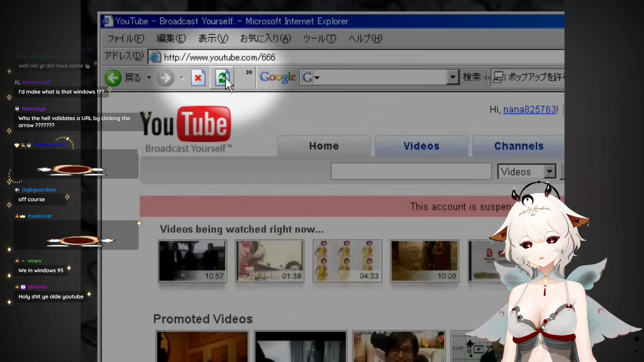Open the nana825763 profile link
The width and height of the screenshot is (644, 362).
pyautogui.click(x=529, y=109)
